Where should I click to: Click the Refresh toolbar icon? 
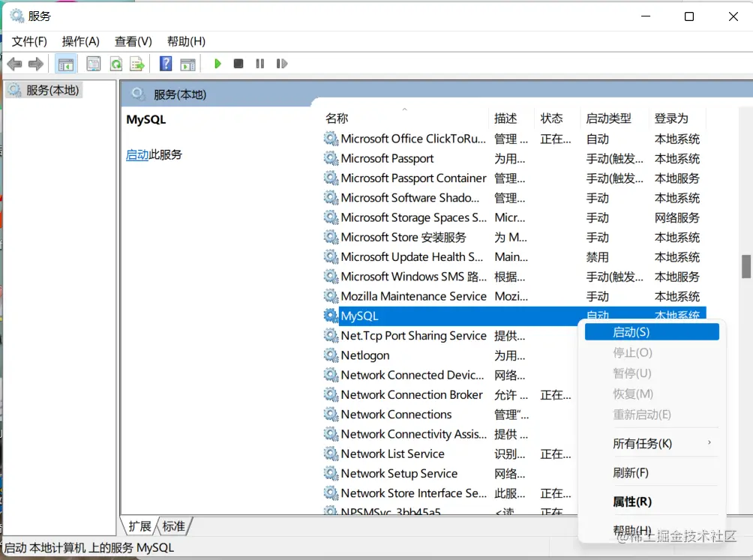115,64
